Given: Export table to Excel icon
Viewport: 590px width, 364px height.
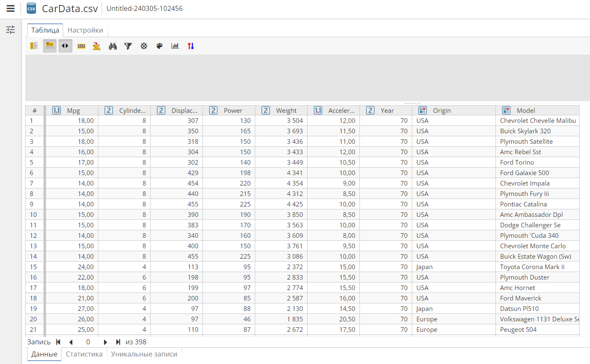Looking at the screenshot, I should point(97,46).
